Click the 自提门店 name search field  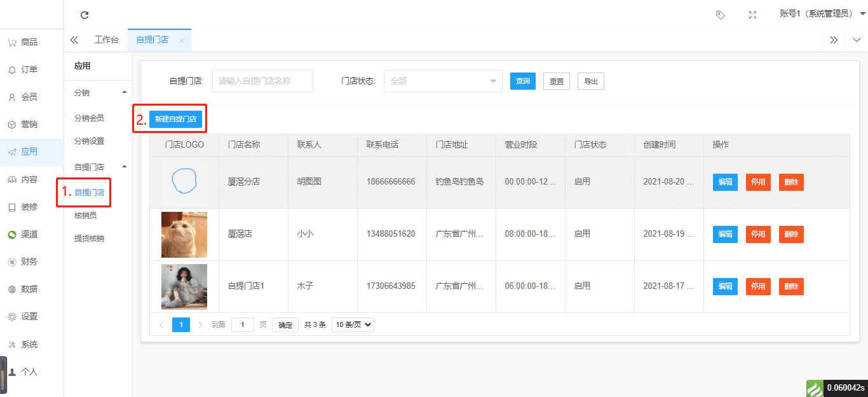coord(262,81)
